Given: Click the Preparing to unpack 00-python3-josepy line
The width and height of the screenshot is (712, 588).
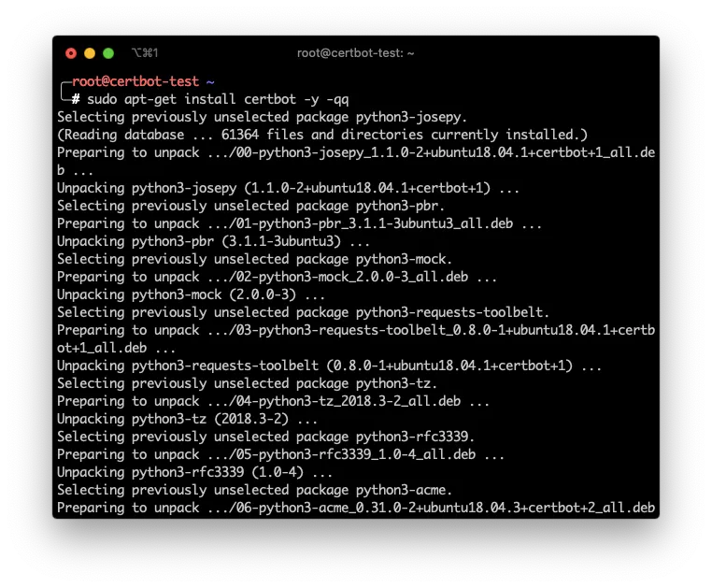Looking at the screenshot, I should pos(356,161).
